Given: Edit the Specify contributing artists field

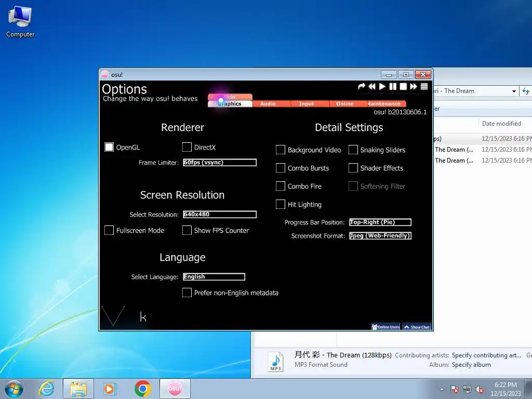Looking at the screenshot, I should click(486, 355).
